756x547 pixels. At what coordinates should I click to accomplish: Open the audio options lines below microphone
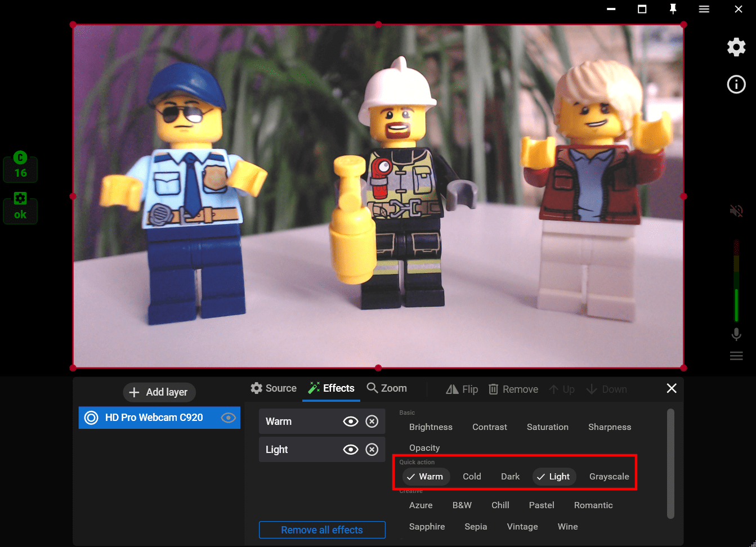tap(736, 356)
